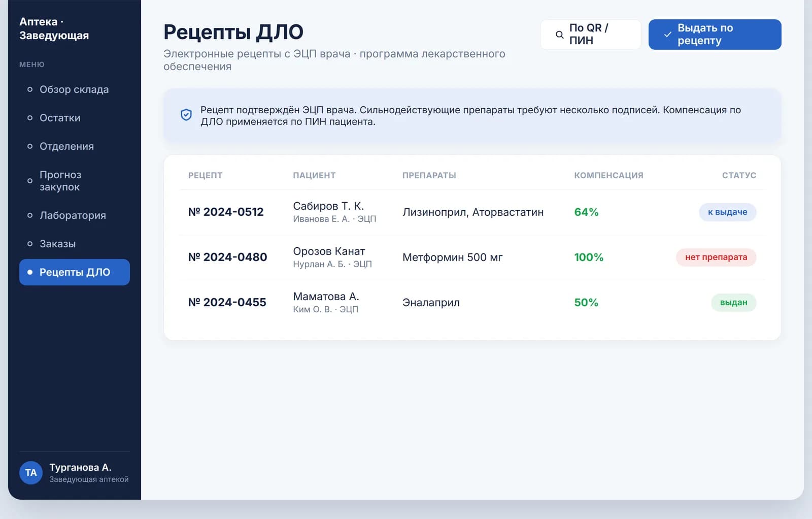The width and height of the screenshot is (812, 519).
Task: Click the shield icon in the info banner
Action: pyautogui.click(x=186, y=115)
